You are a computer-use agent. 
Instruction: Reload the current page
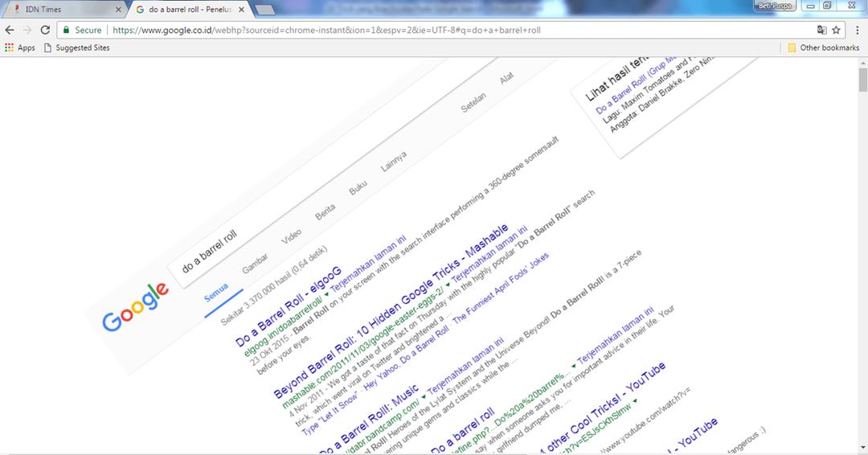coord(45,30)
